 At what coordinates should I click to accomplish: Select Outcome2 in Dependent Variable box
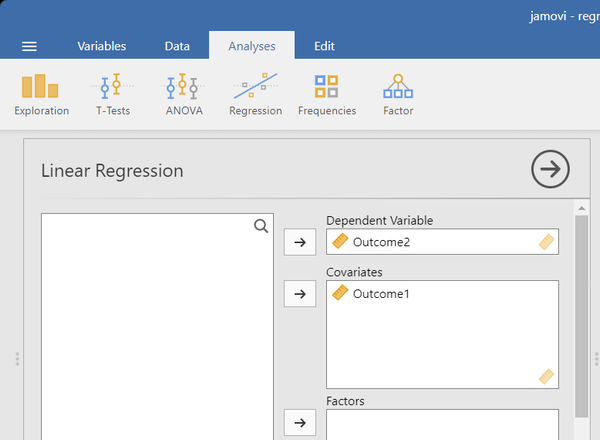[442, 242]
